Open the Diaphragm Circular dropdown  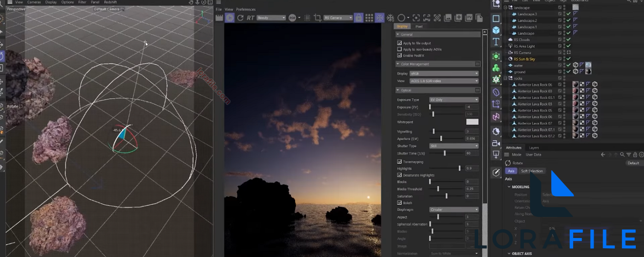tap(454, 210)
